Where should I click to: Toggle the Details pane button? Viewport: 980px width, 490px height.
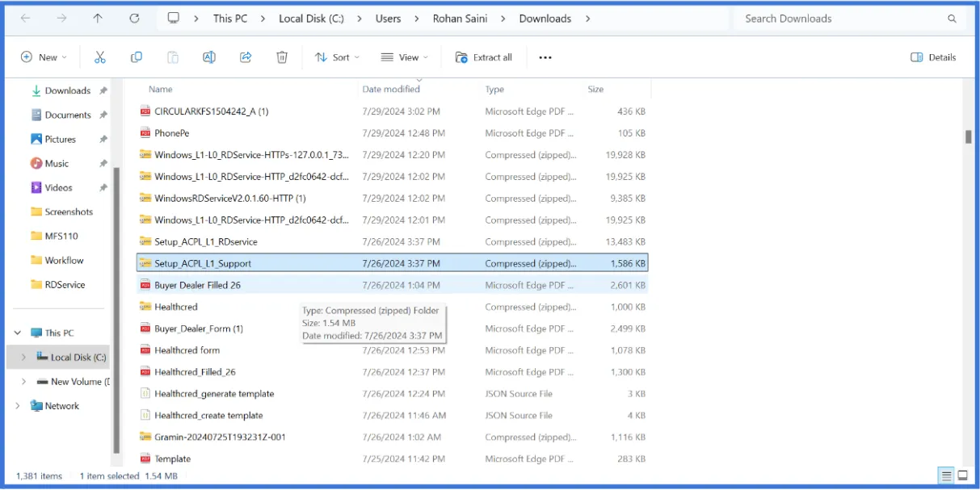coord(933,57)
